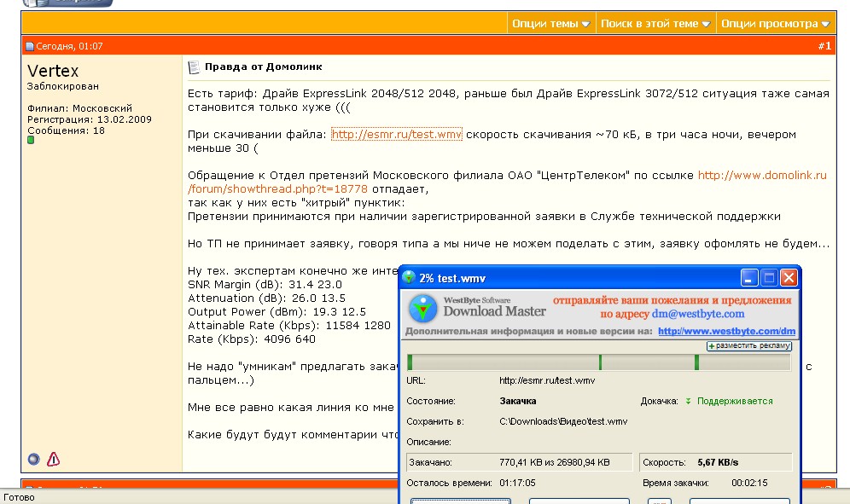Close the Download Master test.wmv window
Screen dimensions: 850x504
789,278
